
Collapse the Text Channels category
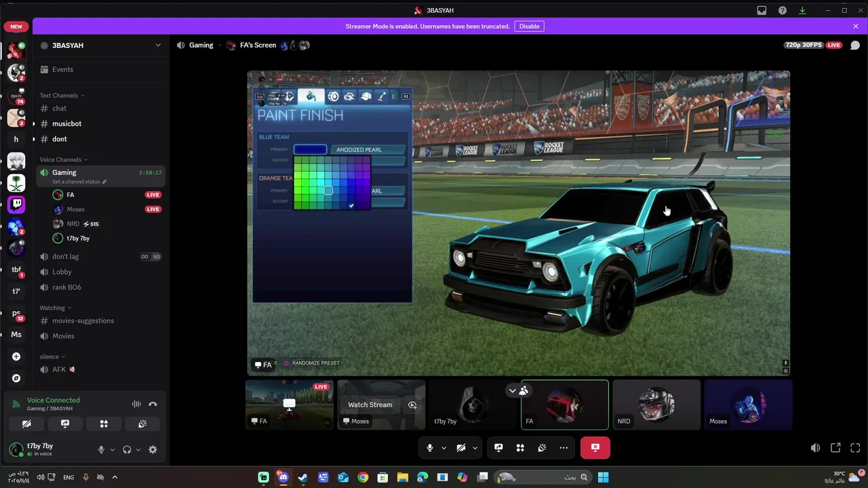pyautogui.click(x=62, y=96)
